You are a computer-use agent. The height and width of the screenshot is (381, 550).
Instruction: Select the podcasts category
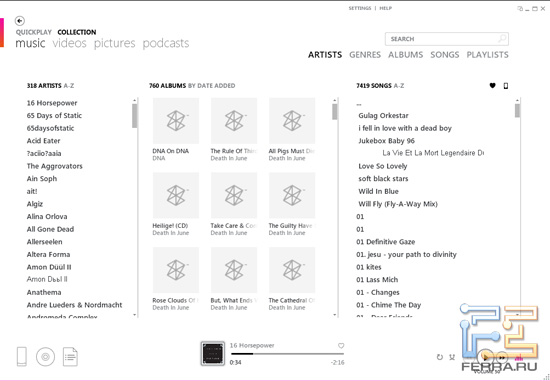166,43
